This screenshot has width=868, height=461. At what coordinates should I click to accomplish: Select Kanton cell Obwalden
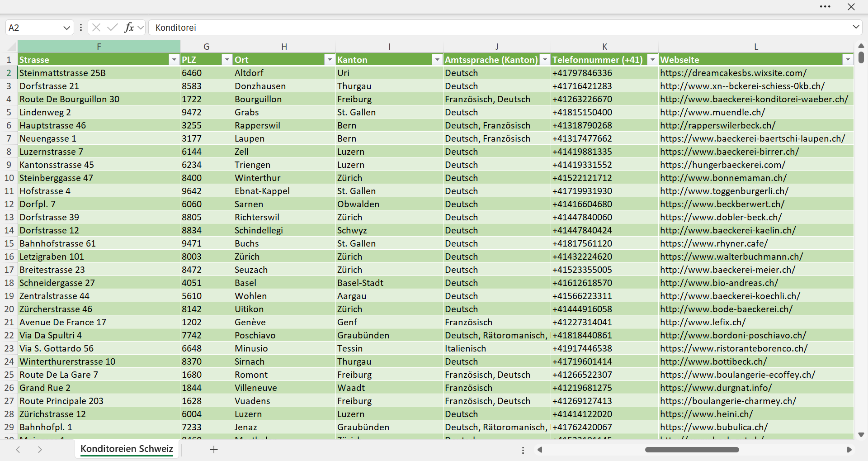click(x=389, y=204)
